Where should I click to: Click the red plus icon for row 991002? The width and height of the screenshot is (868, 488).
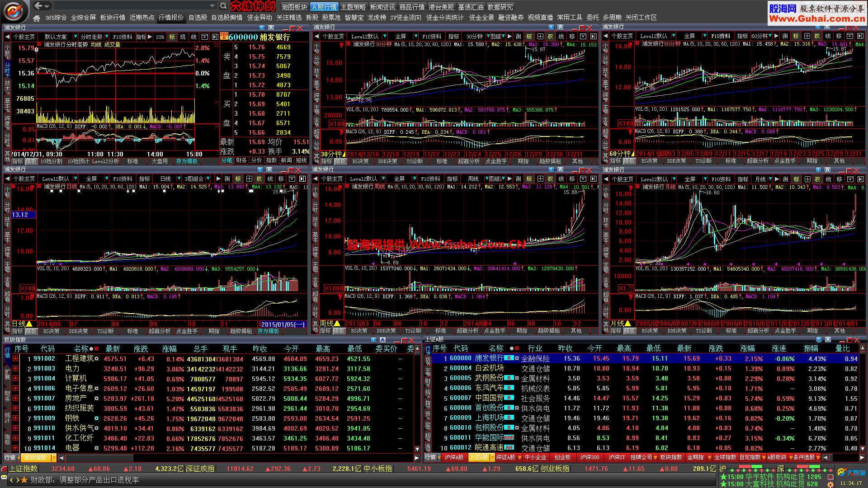tap(15, 359)
